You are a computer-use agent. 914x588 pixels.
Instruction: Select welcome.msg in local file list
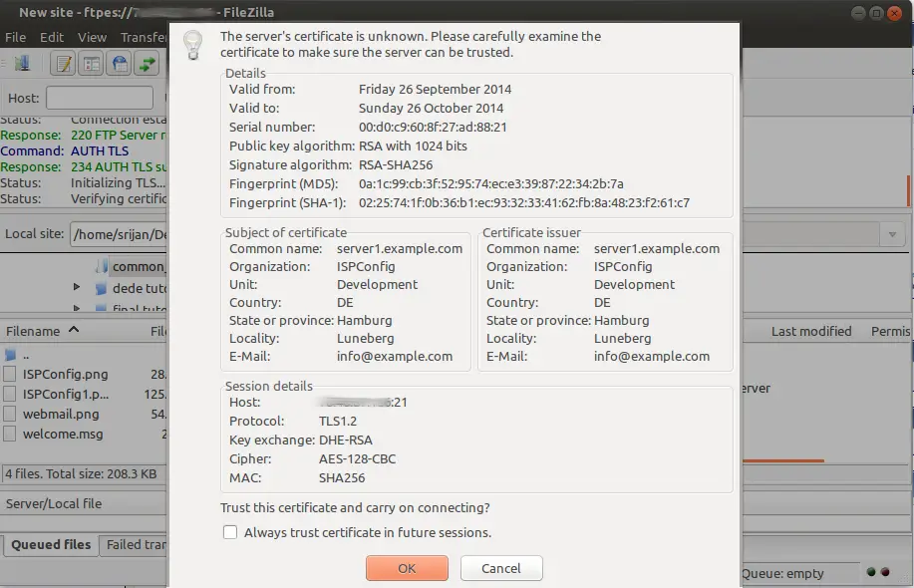click(63, 434)
